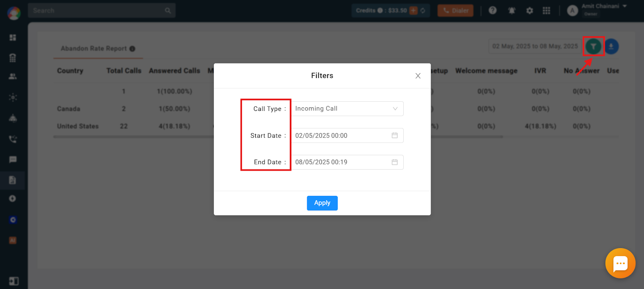Viewport: 644px width, 289px height.
Task: Click the logout icon at sidebar bottom
Action: tap(13, 281)
